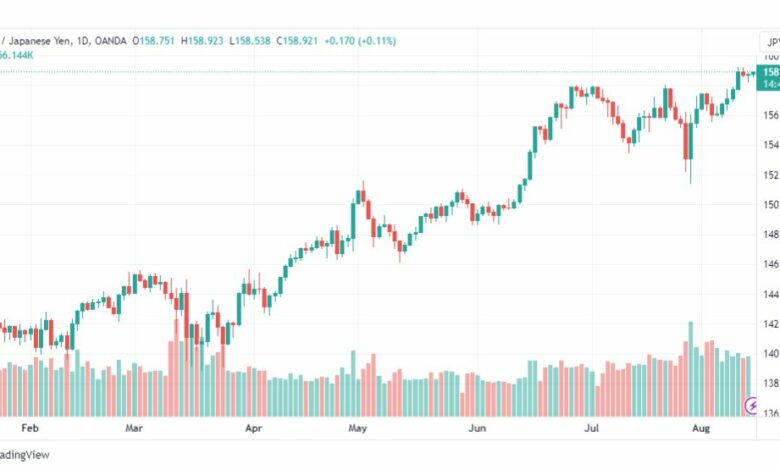Image resolution: width=780 pixels, height=470 pixels.
Task: Click the Mar label on time axis
Action: point(134,428)
